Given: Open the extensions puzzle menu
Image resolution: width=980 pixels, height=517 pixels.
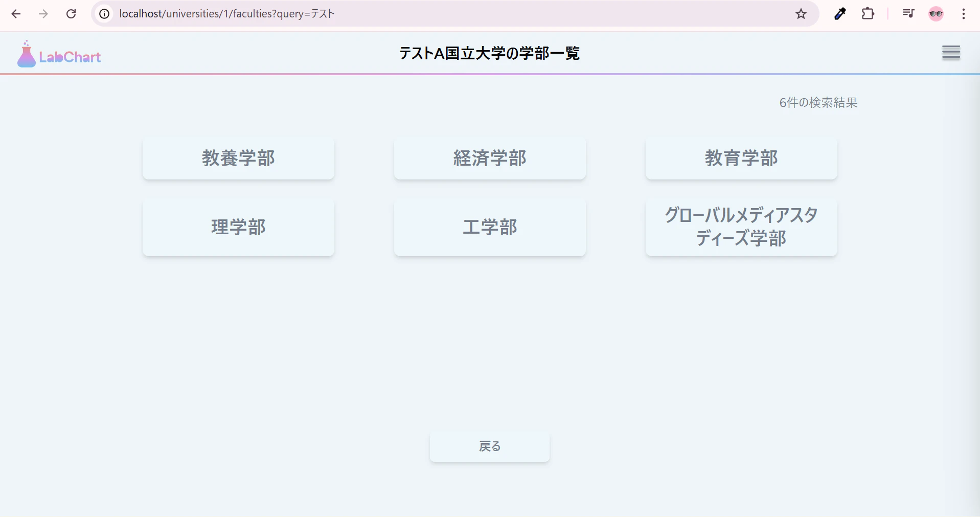Looking at the screenshot, I should 868,14.
